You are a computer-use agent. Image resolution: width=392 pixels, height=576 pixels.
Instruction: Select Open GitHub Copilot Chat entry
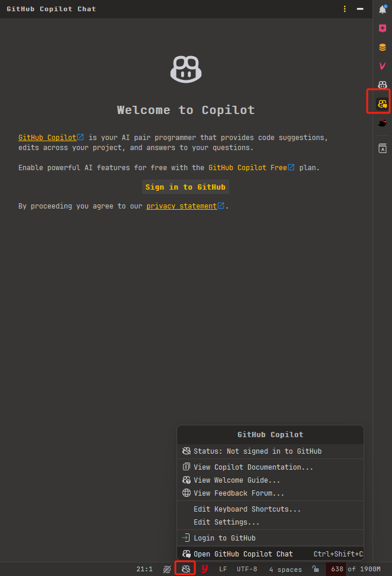click(270, 554)
